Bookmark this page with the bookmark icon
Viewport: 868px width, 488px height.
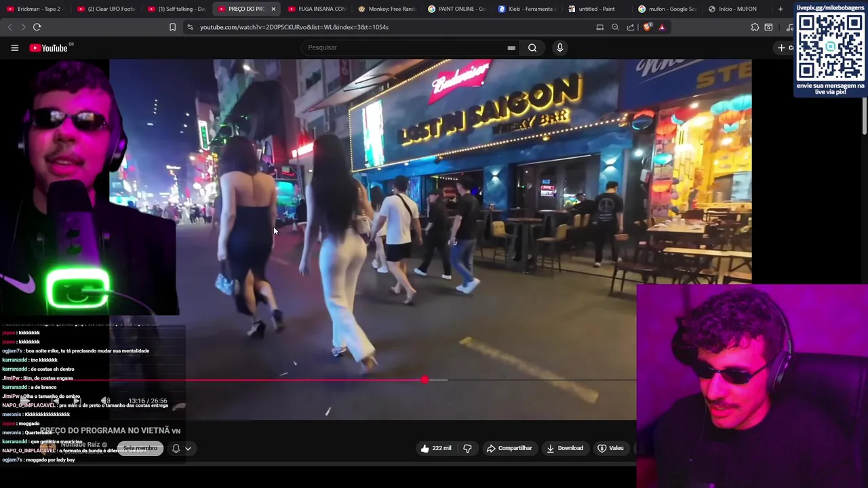click(x=172, y=27)
